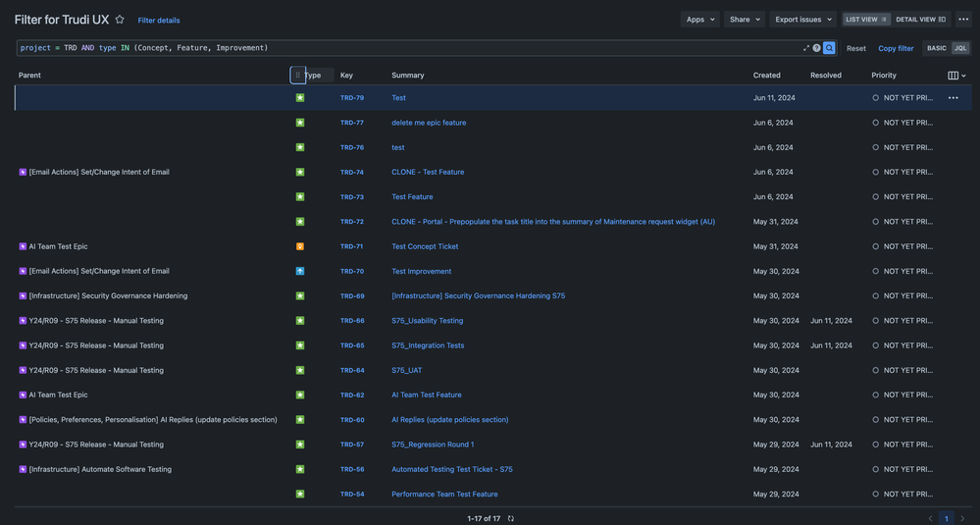Open AI Replies (update policies section) summary

pos(450,419)
